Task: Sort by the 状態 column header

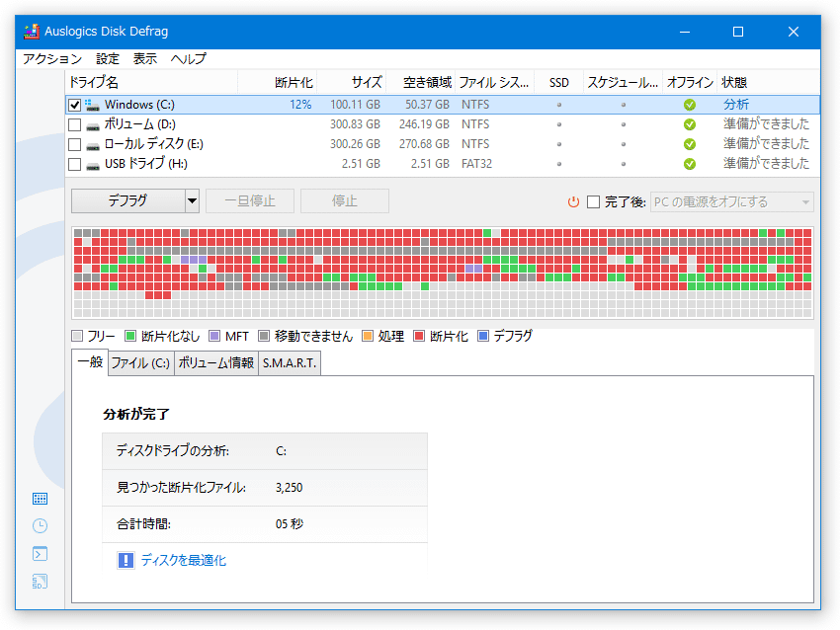Action: click(768, 82)
